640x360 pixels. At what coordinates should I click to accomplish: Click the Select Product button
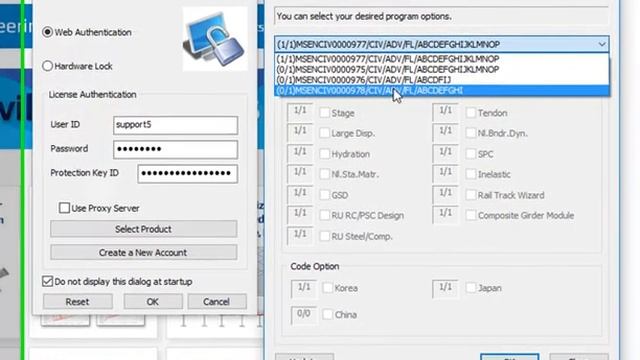click(143, 229)
